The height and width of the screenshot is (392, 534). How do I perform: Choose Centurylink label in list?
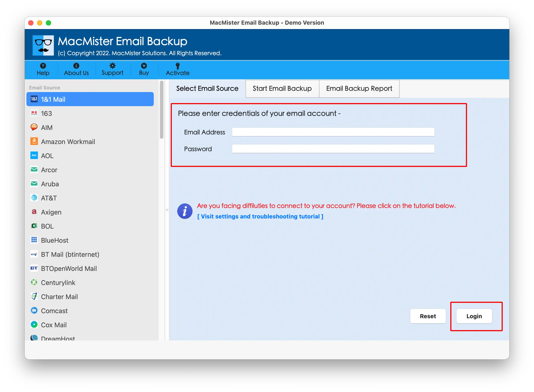[58, 283]
